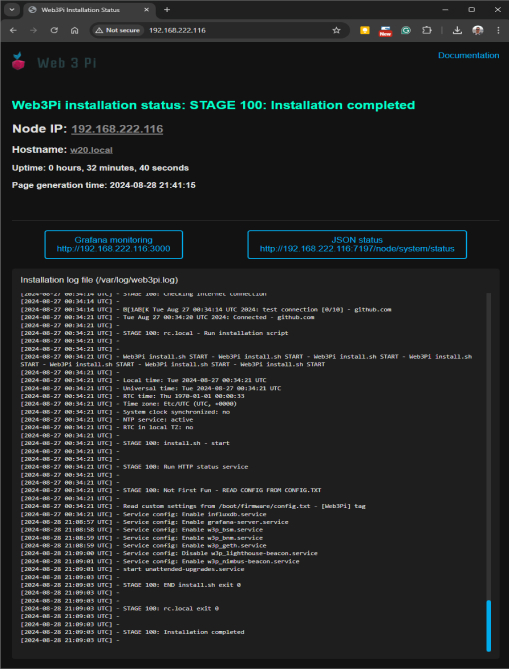Viewport: 509px width, 669px height.
Task: Click the Web 3 Pi raspberry logo
Action: pos(18,61)
